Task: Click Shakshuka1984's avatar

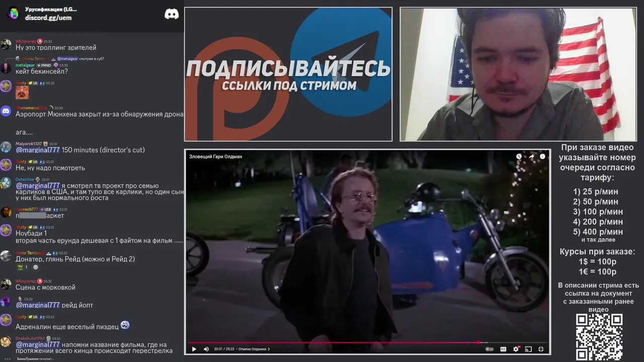Action: tap(6, 341)
